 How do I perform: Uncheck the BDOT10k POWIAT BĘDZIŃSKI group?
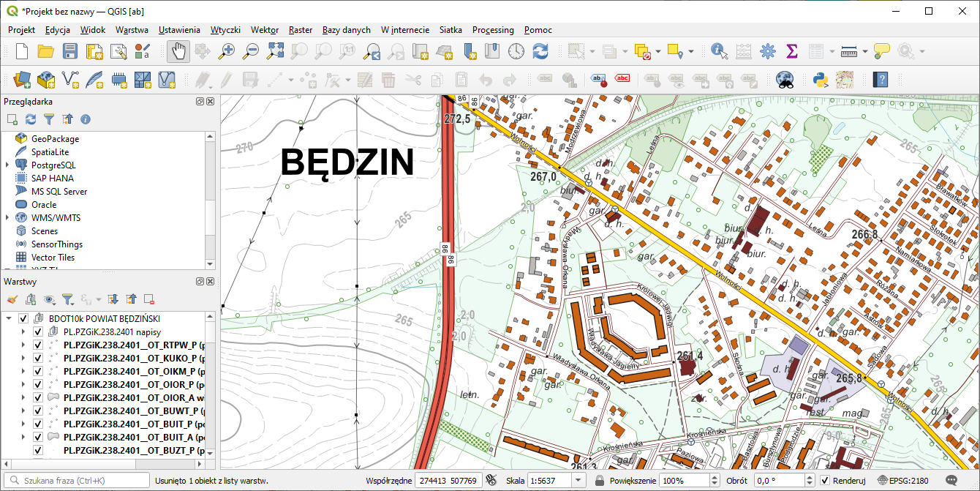(23, 319)
